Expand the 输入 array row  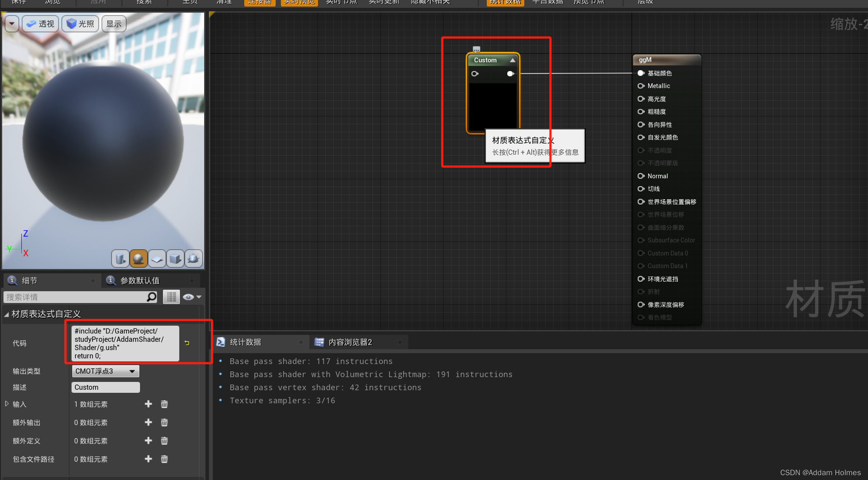[x=7, y=404]
